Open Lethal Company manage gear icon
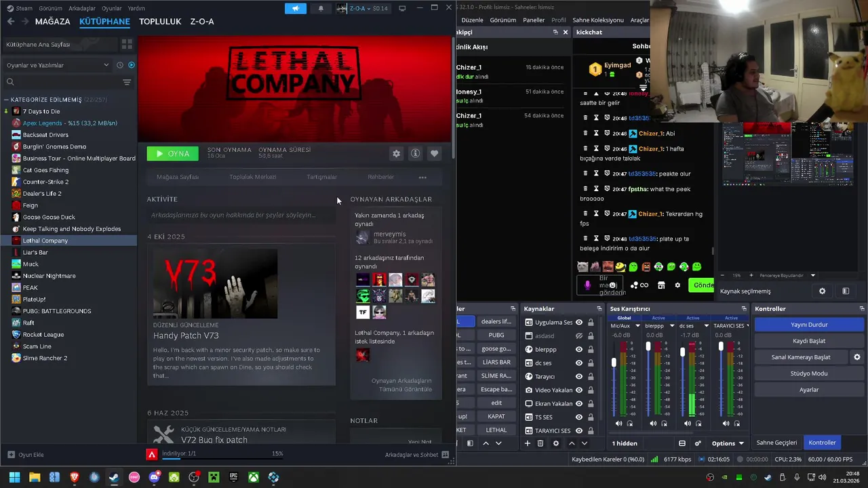Viewport: 868px width, 488px height. (x=396, y=154)
